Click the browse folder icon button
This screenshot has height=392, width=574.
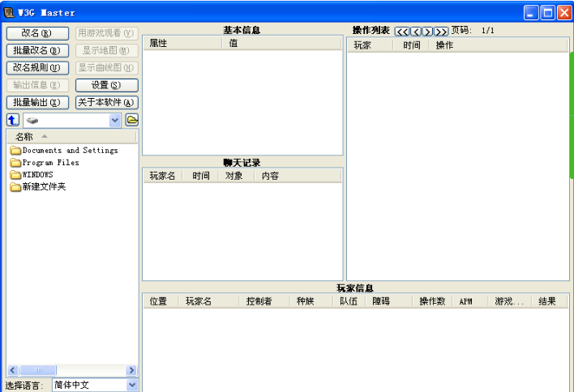pyautogui.click(x=132, y=120)
